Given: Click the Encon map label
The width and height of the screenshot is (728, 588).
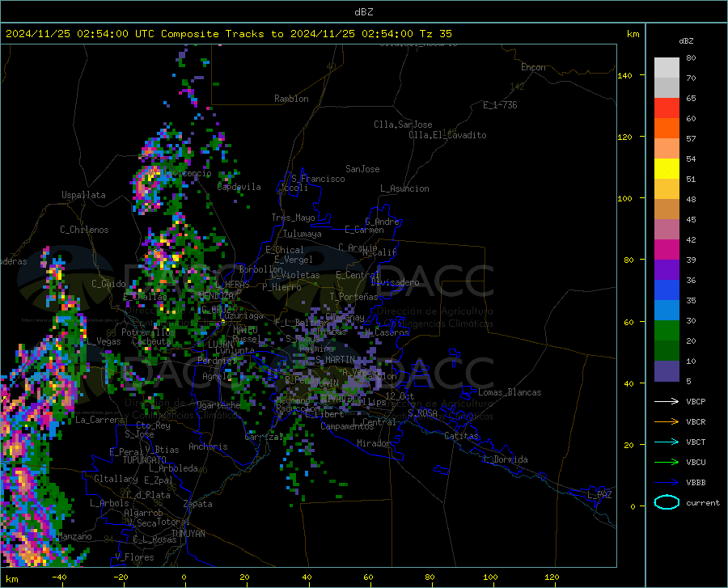Looking at the screenshot, I should 533,67.
